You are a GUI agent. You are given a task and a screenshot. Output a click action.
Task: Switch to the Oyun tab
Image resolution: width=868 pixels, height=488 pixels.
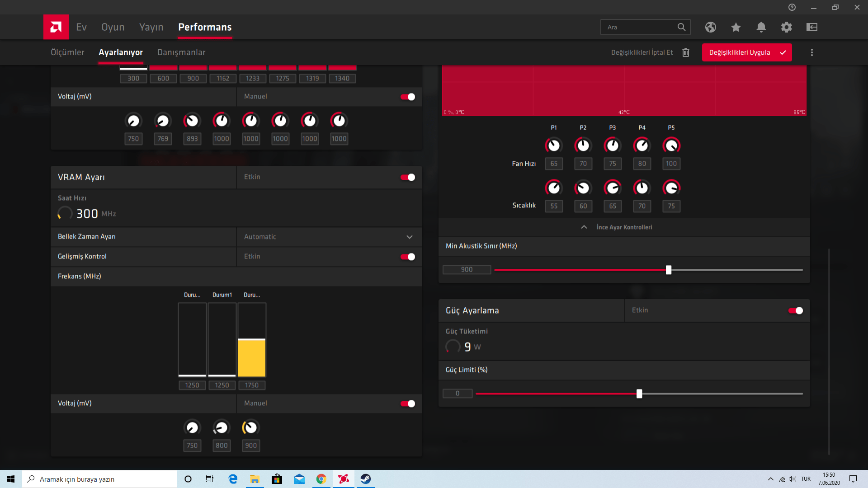tap(113, 27)
